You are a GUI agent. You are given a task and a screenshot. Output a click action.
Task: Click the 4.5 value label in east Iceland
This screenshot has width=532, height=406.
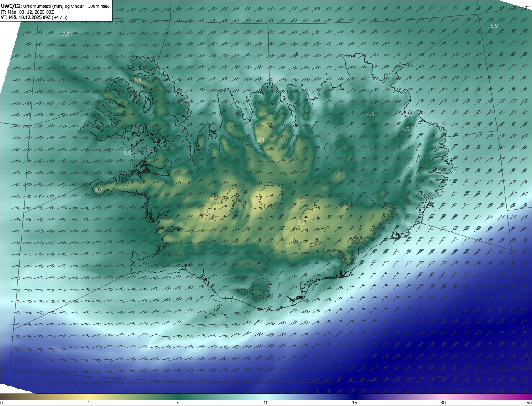tap(406, 130)
